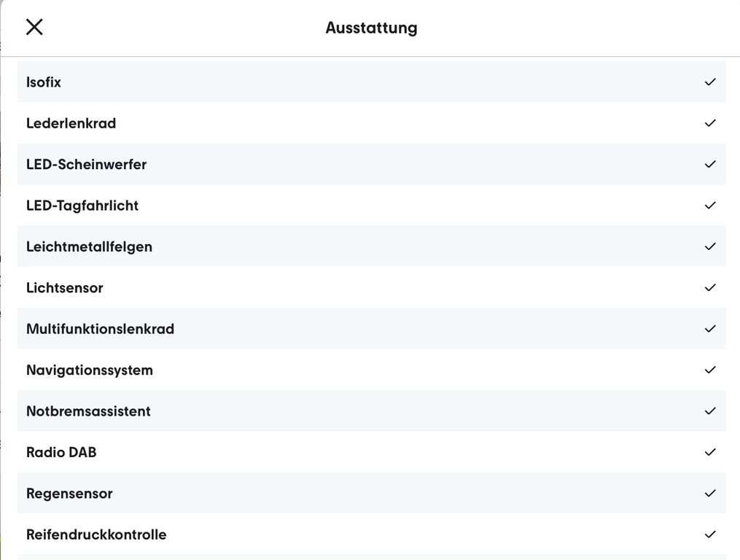740x560 pixels.
Task: Click the Notbremsassistent label
Action: tap(88, 411)
